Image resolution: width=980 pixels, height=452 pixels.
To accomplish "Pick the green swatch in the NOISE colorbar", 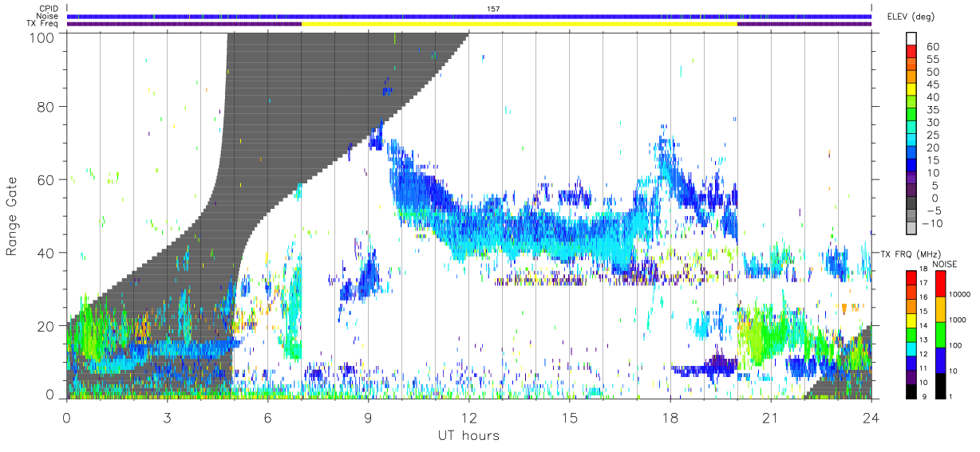I will 940,333.
